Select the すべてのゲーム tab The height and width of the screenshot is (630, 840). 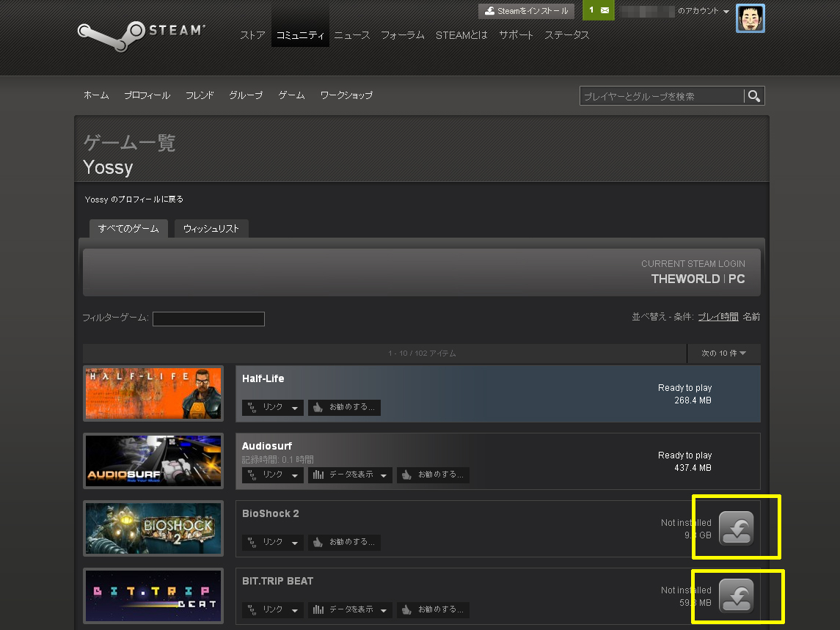(128, 229)
